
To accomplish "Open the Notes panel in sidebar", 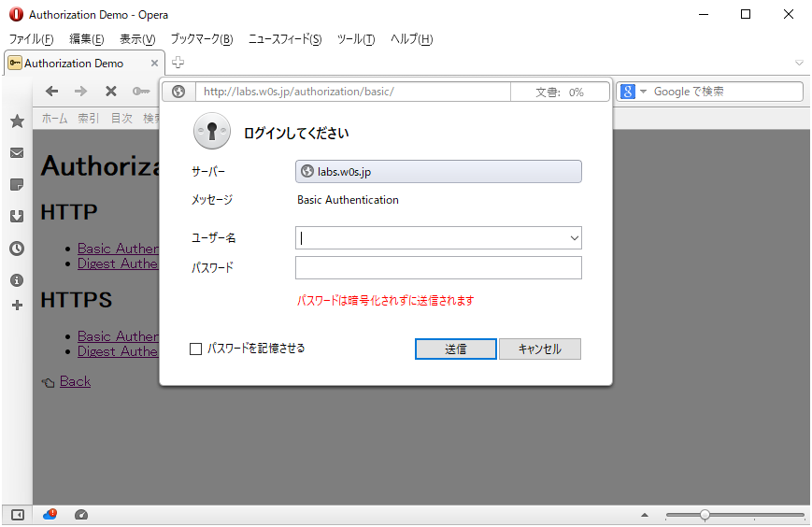I will pyautogui.click(x=17, y=185).
